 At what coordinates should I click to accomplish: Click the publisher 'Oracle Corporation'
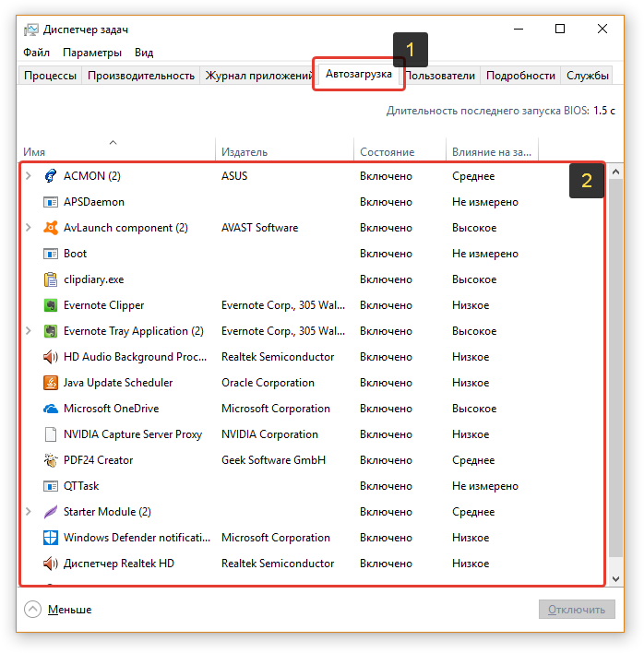(x=268, y=383)
